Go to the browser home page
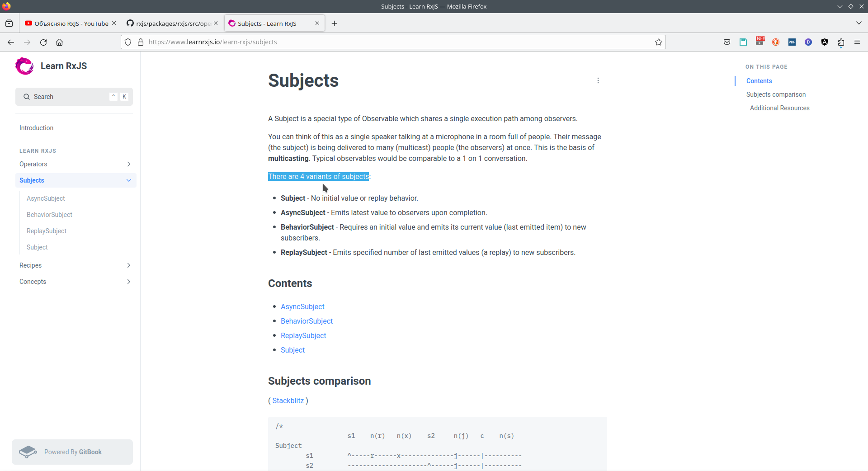Viewport: 868px width, 471px height. 59,42
